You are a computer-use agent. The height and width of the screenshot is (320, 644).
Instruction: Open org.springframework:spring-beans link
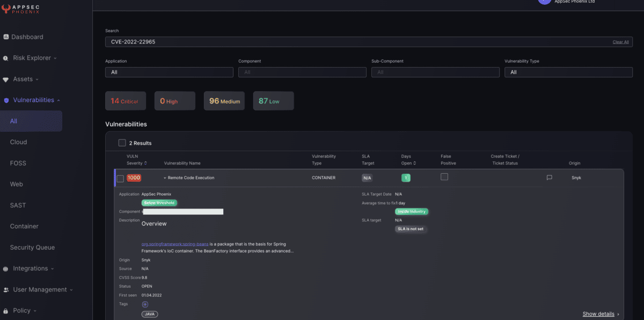[175, 244]
